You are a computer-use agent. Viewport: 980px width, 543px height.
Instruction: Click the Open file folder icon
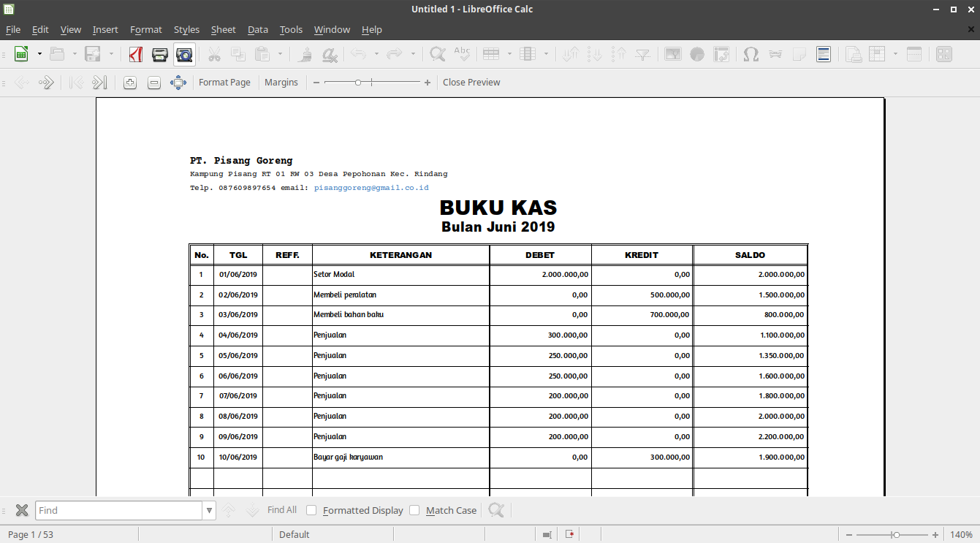click(57, 54)
